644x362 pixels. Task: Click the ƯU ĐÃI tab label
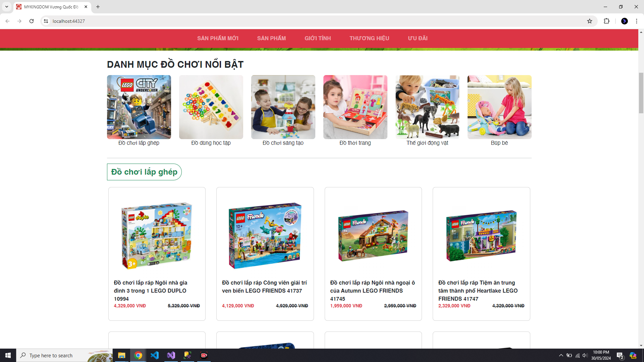(x=417, y=39)
